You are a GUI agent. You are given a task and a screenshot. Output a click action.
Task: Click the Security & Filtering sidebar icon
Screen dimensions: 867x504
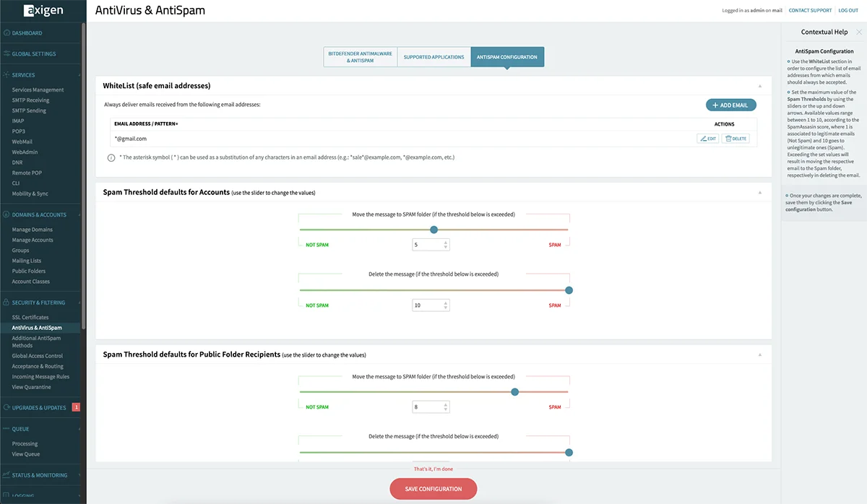tap(7, 303)
